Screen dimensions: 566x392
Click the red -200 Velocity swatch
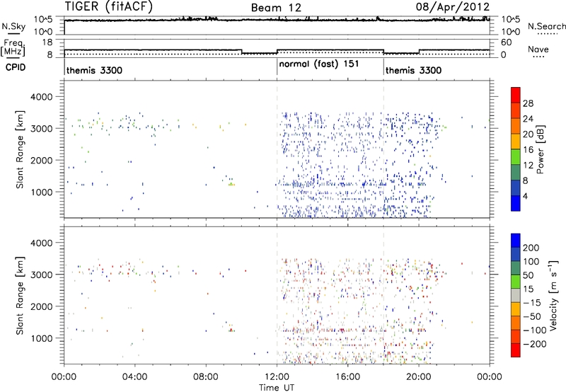(x=516, y=350)
